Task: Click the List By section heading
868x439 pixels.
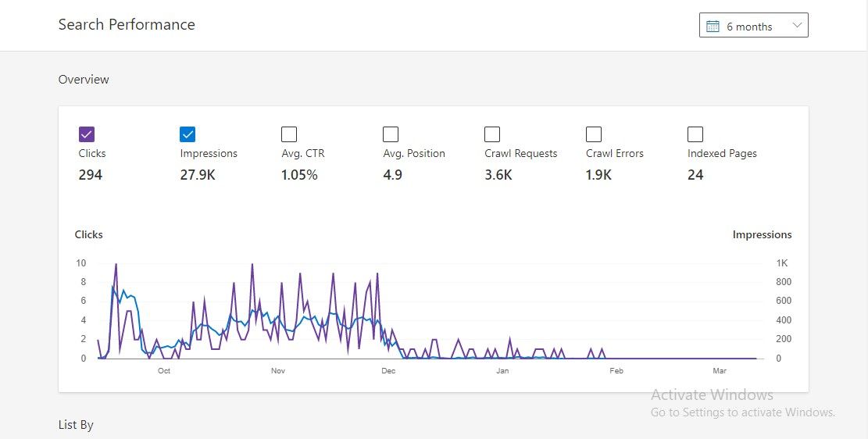Action: tap(76, 425)
